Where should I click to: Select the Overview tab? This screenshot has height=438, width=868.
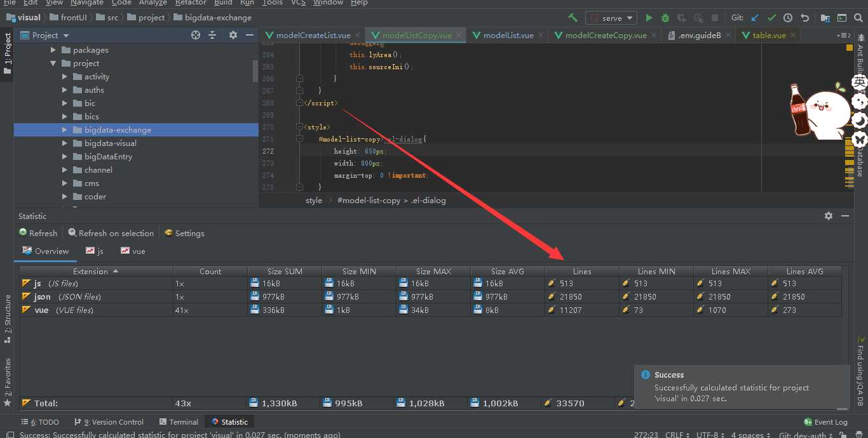46,251
